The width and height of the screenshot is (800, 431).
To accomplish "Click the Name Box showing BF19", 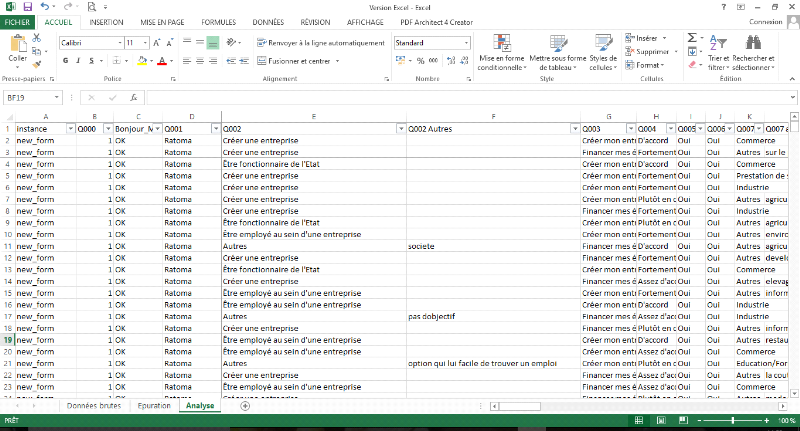I will pos(30,98).
